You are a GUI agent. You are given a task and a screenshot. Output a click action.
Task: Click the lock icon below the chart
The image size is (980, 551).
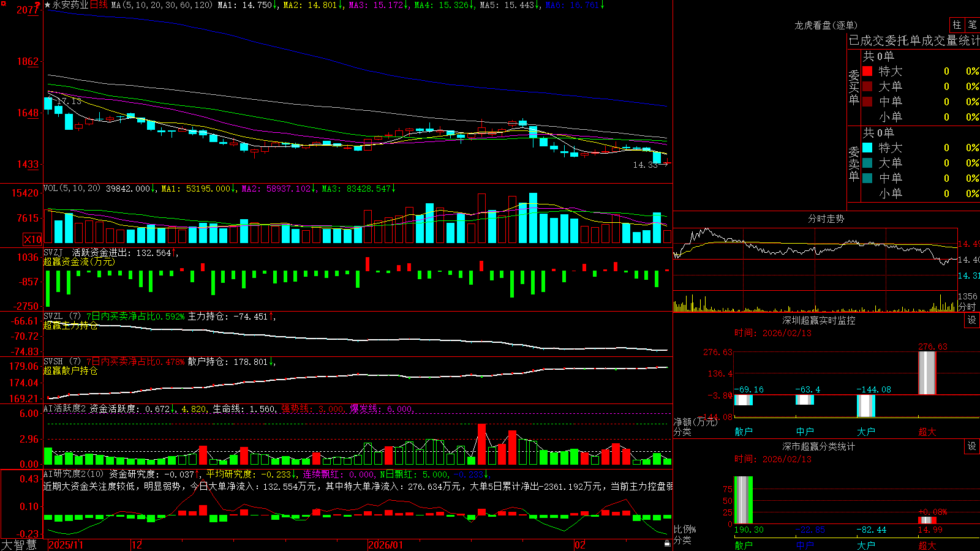(x=667, y=543)
